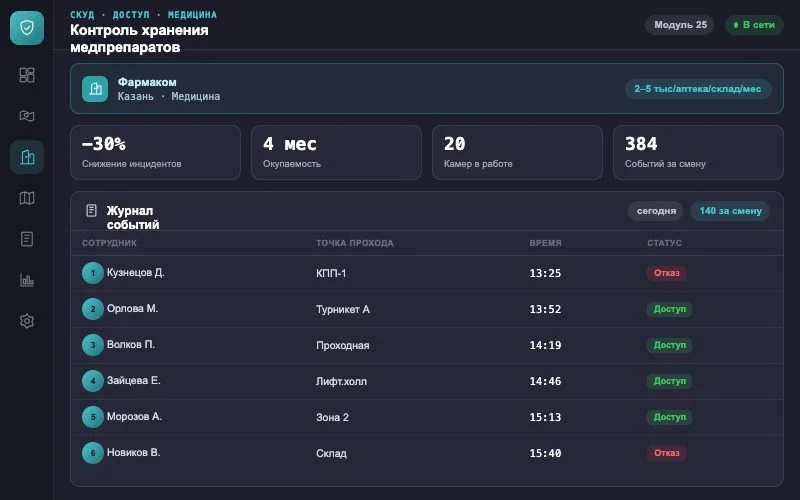The image size is (800, 500).
Task: Click the 15:13 time value
Action: pos(545,417)
